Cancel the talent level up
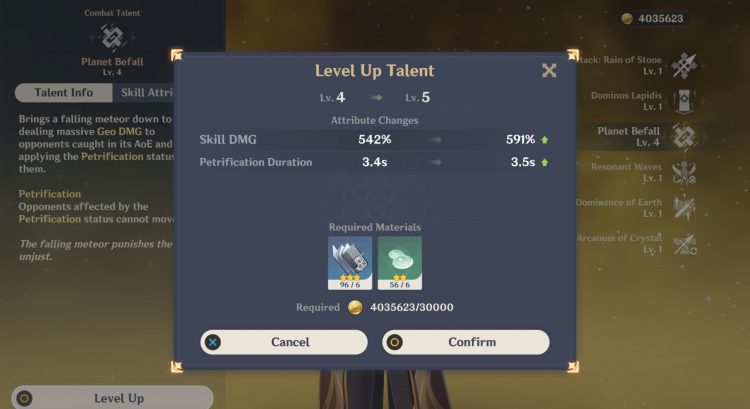This screenshot has height=409, width=750. coord(284,342)
